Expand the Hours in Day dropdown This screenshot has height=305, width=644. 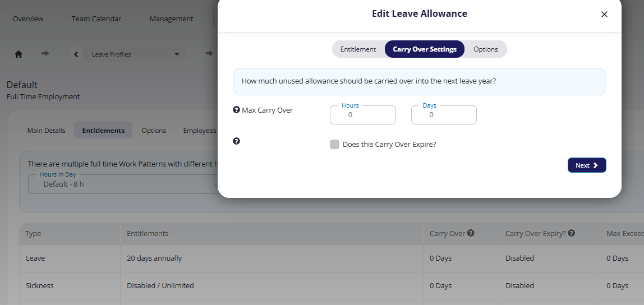coord(123,184)
